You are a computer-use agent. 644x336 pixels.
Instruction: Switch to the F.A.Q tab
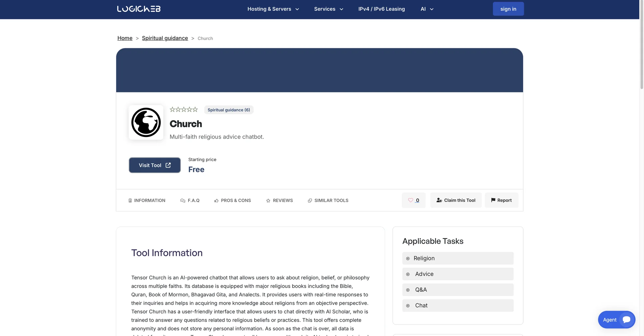coord(190,200)
